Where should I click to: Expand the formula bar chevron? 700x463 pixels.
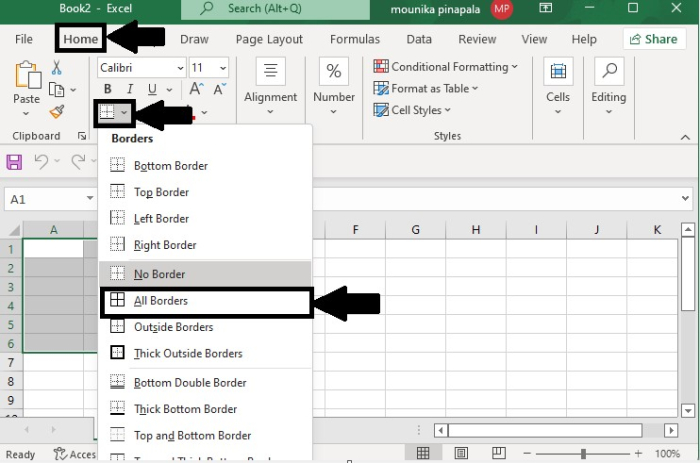(x=685, y=198)
